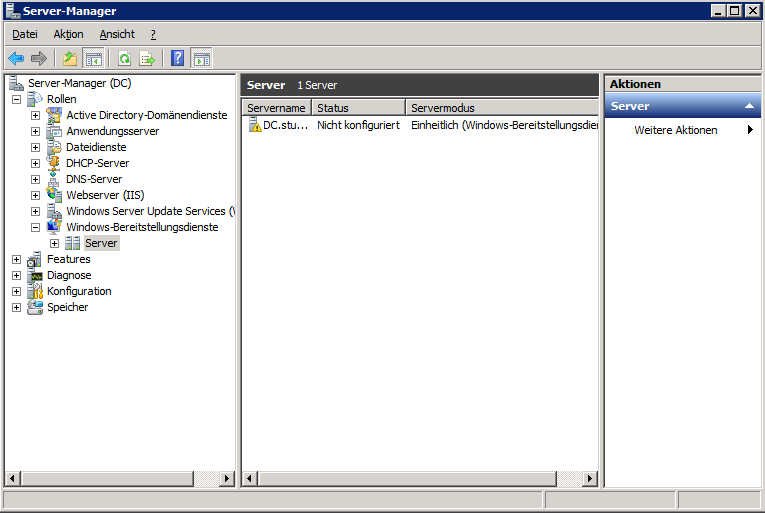Click the Forward arrow toolbar icon

point(39,59)
